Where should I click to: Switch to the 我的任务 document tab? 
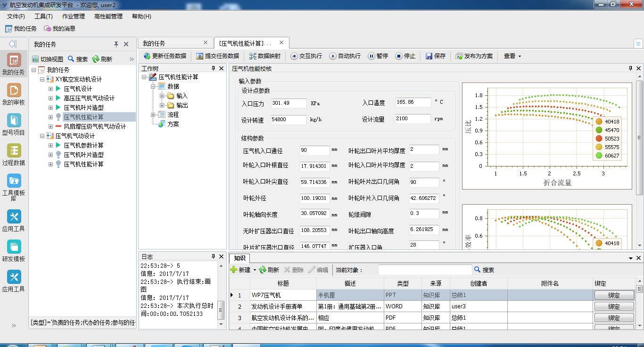[154, 43]
